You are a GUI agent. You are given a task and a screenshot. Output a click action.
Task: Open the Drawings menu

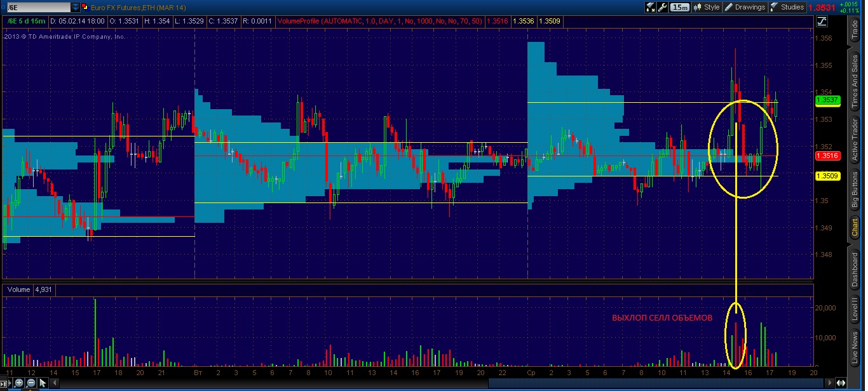click(745, 7)
